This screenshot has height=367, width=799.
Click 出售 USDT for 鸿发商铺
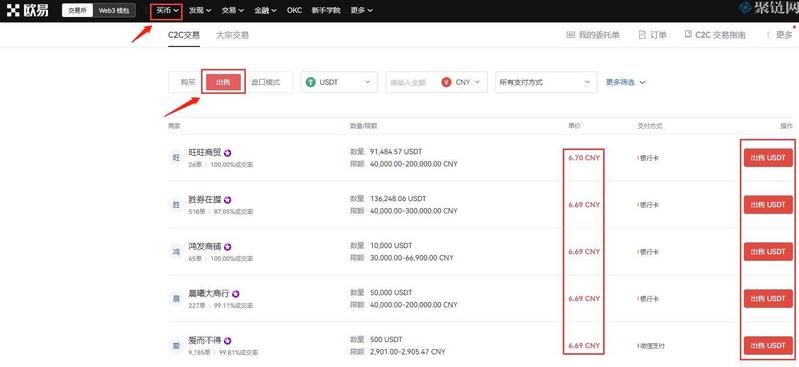point(768,252)
